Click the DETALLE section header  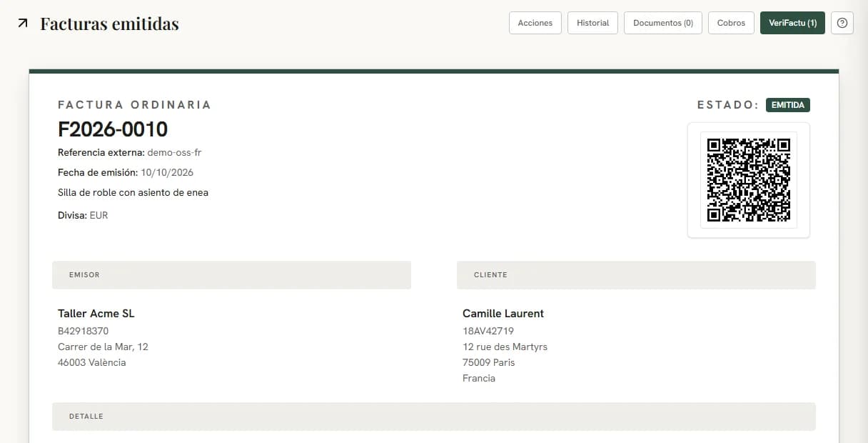434,417
